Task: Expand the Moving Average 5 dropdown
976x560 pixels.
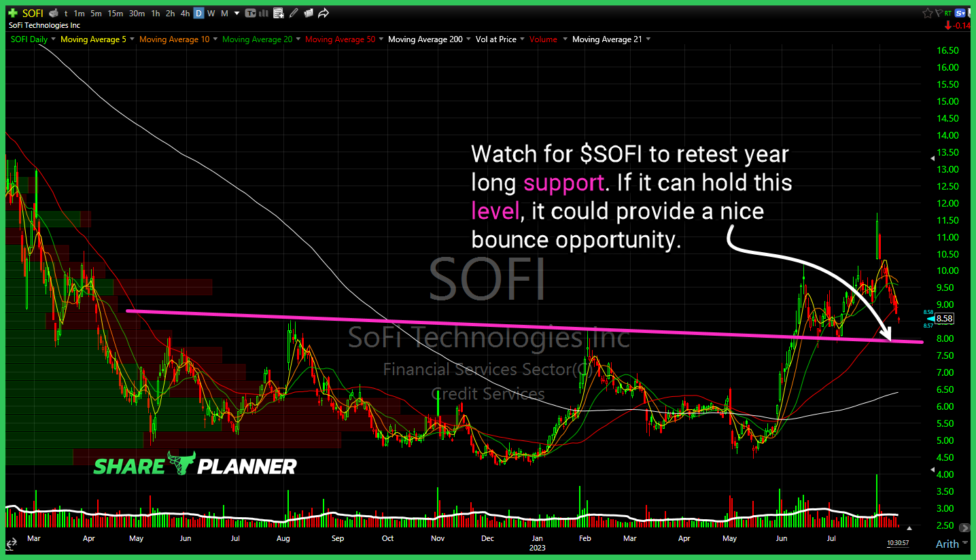Action: pyautogui.click(x=132, y=39)
